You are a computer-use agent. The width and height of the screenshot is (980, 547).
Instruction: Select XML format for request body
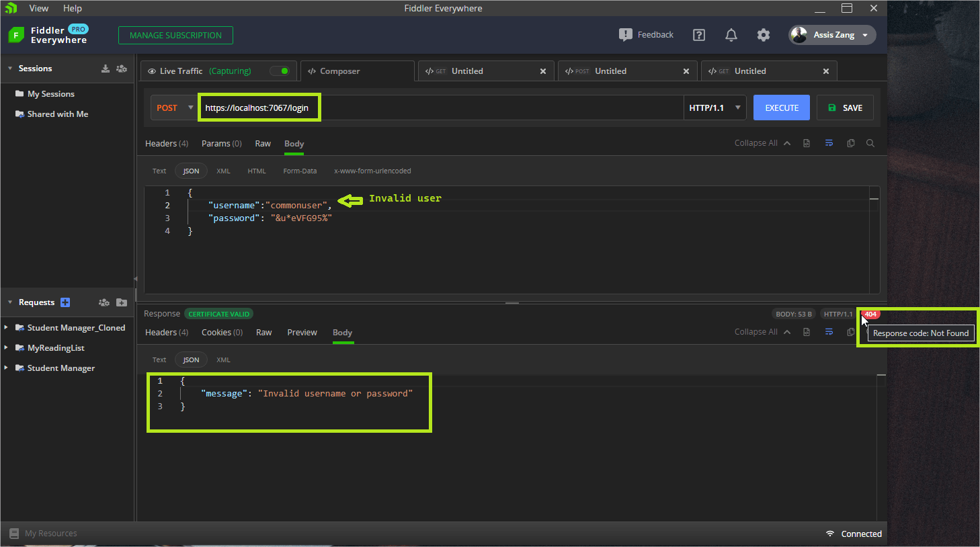pos(223,171)
